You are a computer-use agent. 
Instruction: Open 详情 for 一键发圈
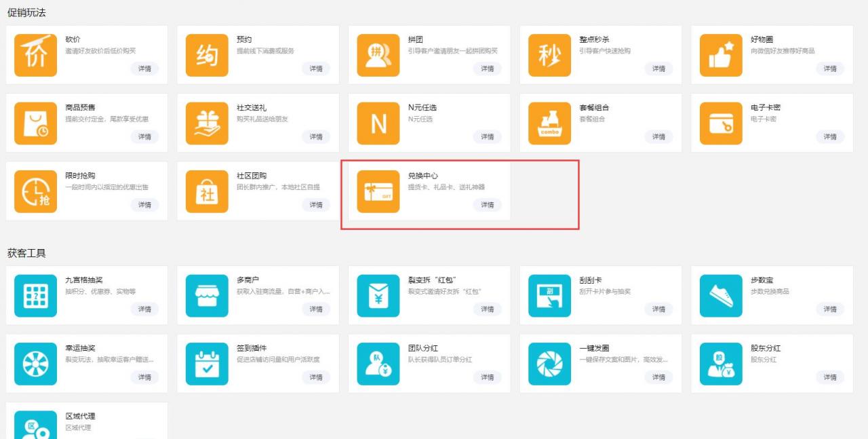pos(658,377)
